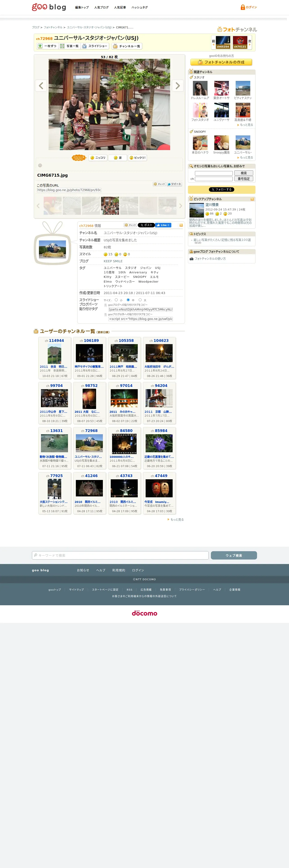Open channel ch 114944 card
The image size is (289, 868).
click(54, 358)
